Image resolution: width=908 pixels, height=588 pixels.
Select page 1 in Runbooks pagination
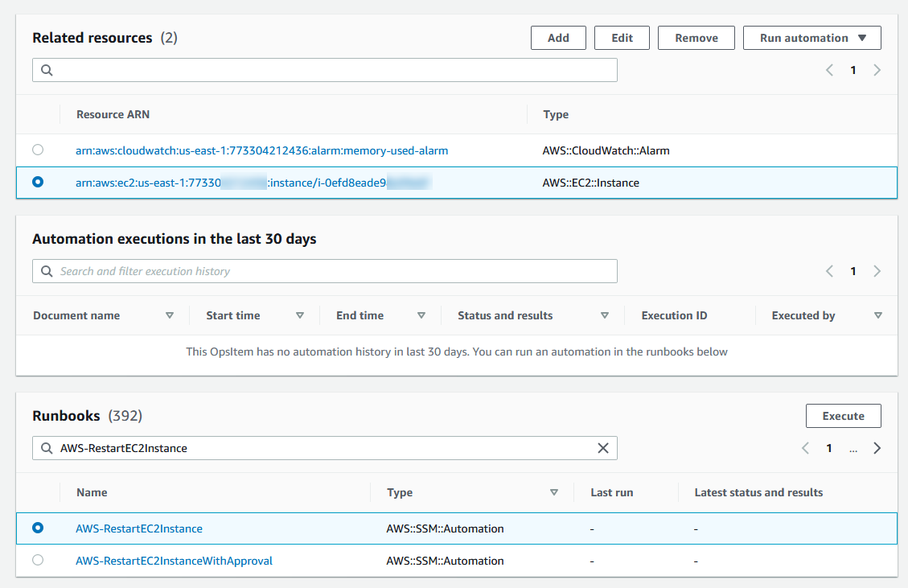pyautogui.click(x=829, y=448)
